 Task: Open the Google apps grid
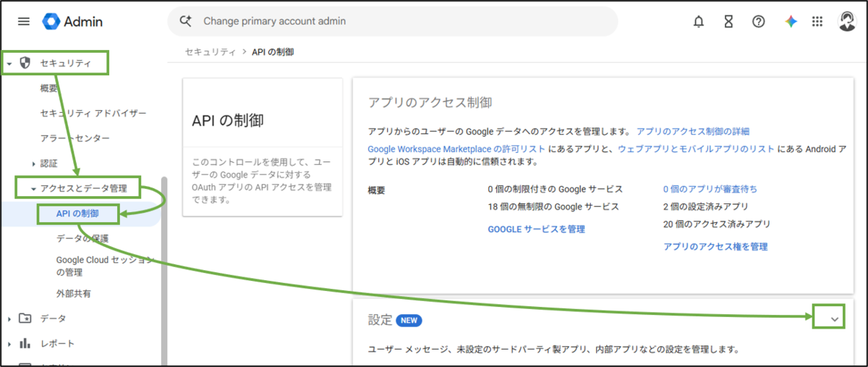[817, 22]
